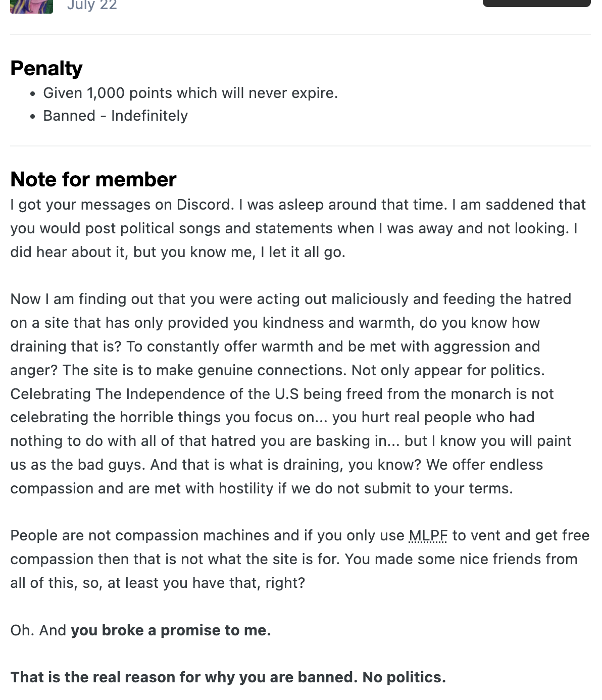Click the dark button at top right

pos(536,3)
